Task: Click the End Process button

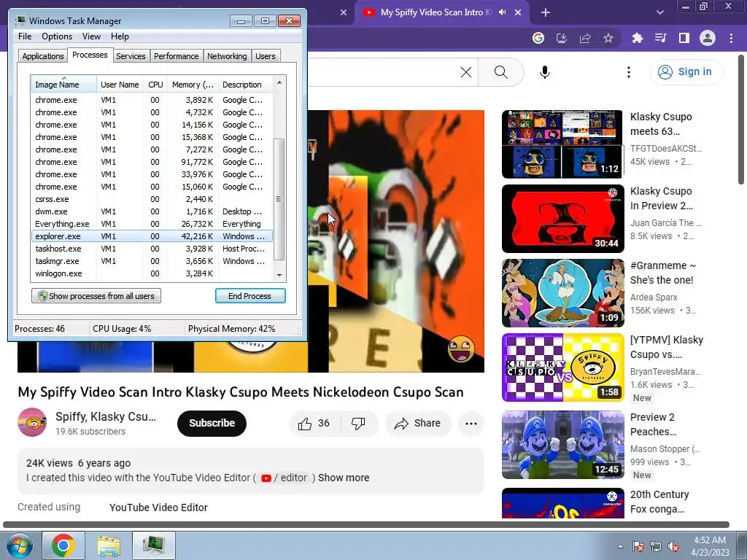Action: point(250,296)
